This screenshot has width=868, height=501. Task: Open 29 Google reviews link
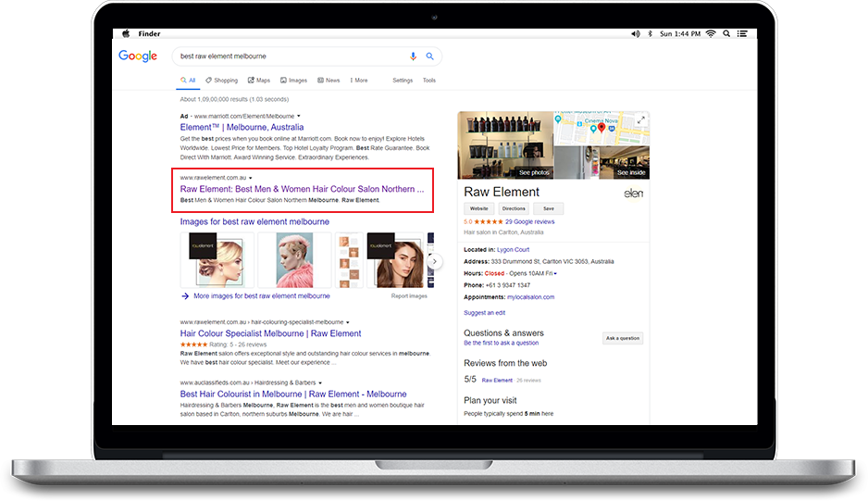click(529, 221)
